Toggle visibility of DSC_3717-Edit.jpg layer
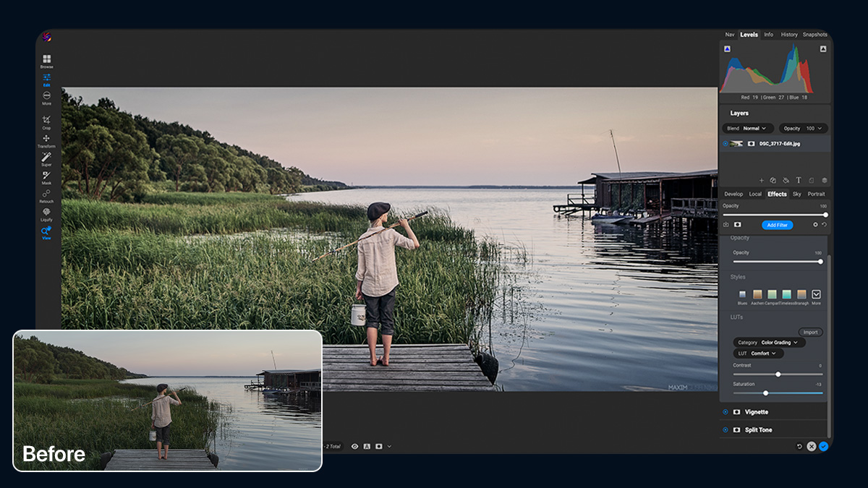The width and height of the screenshot is (868, 488). (726, 144)
